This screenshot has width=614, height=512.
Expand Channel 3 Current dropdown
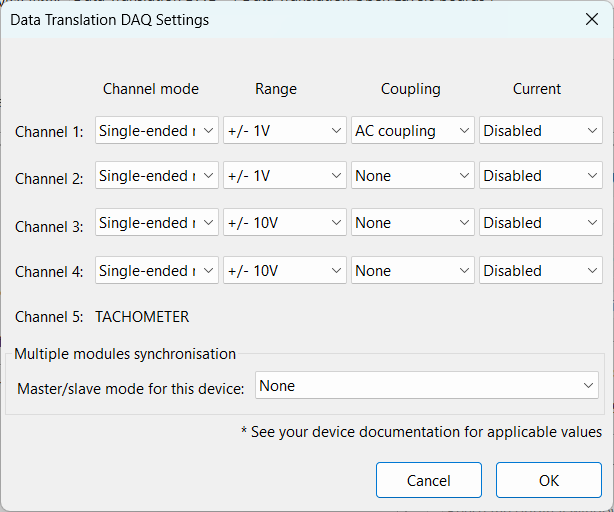coord(540,223)
